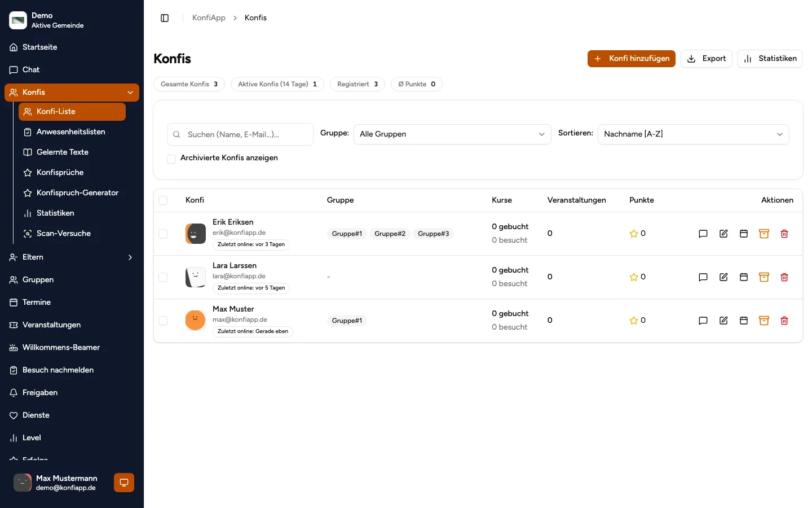The image size is (812, 508).
Task: Open Gelernte Texte
Action: [72, 152]
